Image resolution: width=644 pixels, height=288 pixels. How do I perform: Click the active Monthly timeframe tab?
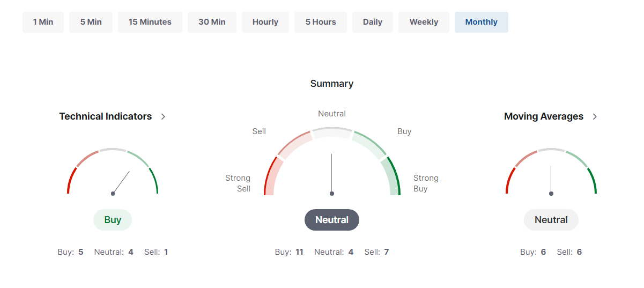(x=482, y=22)
